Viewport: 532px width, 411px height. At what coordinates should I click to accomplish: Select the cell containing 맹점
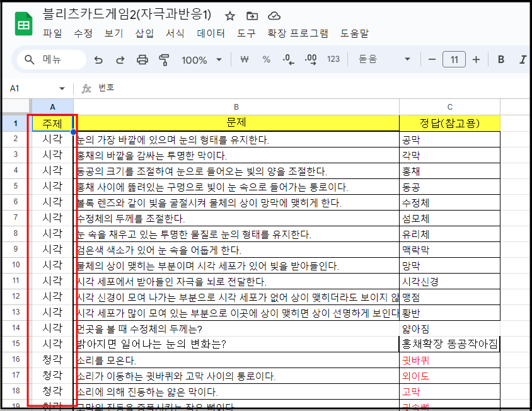(449, 297)
